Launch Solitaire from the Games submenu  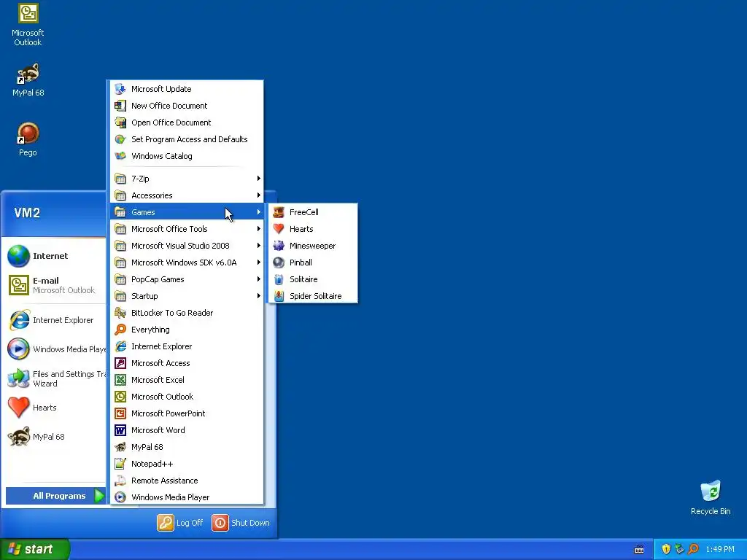coord(313,279)
